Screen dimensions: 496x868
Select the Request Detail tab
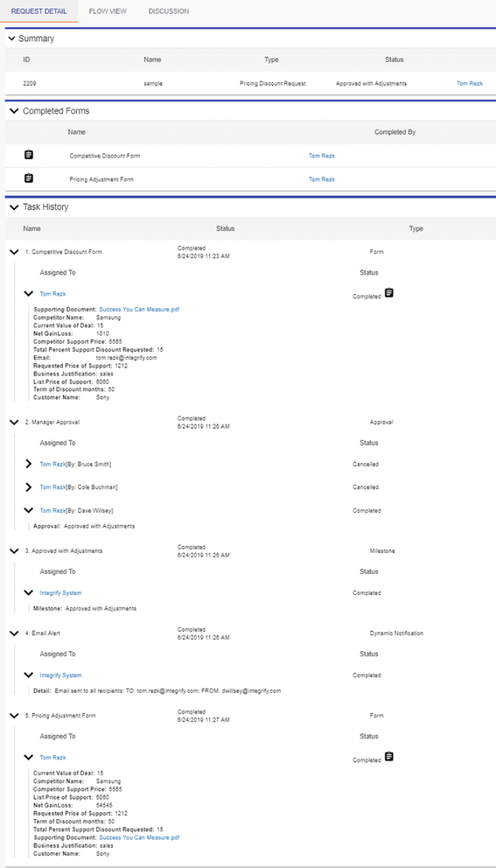pos(39,12)
